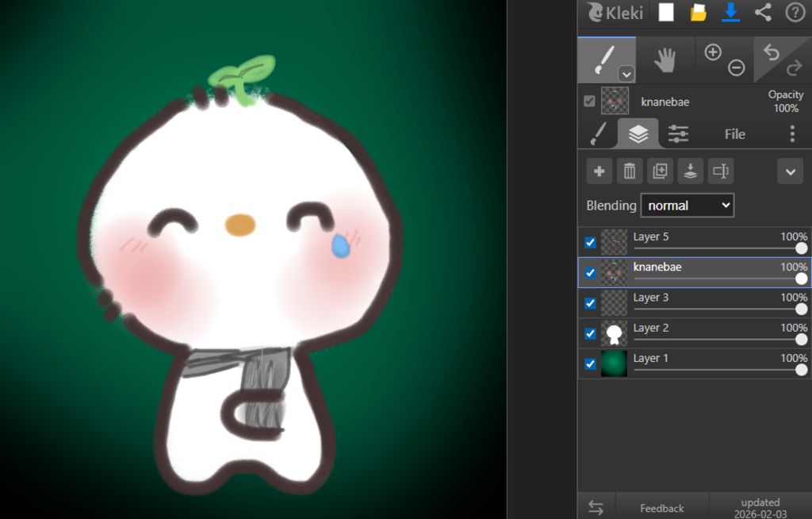Open the edit adjustments sliders tab
Screen dimensions: 812x519
(678, 134)
